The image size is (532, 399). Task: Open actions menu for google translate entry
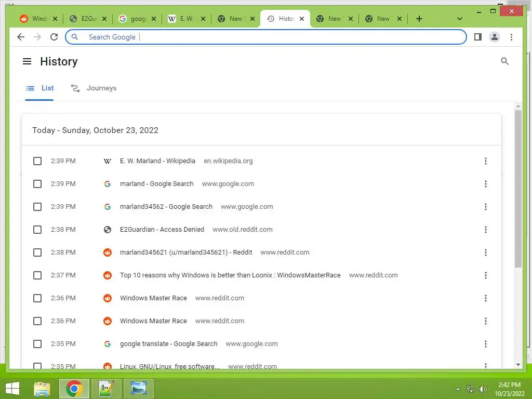[486, 344]
